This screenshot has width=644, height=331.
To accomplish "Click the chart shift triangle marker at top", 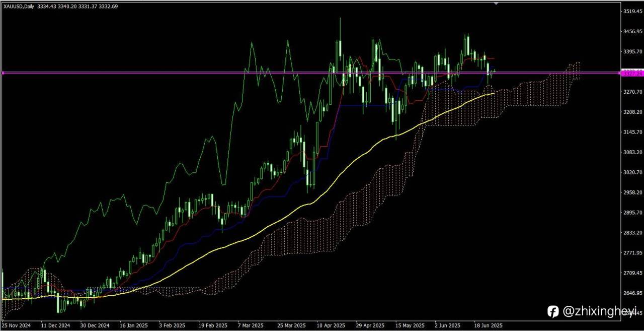I will (497, 3).
